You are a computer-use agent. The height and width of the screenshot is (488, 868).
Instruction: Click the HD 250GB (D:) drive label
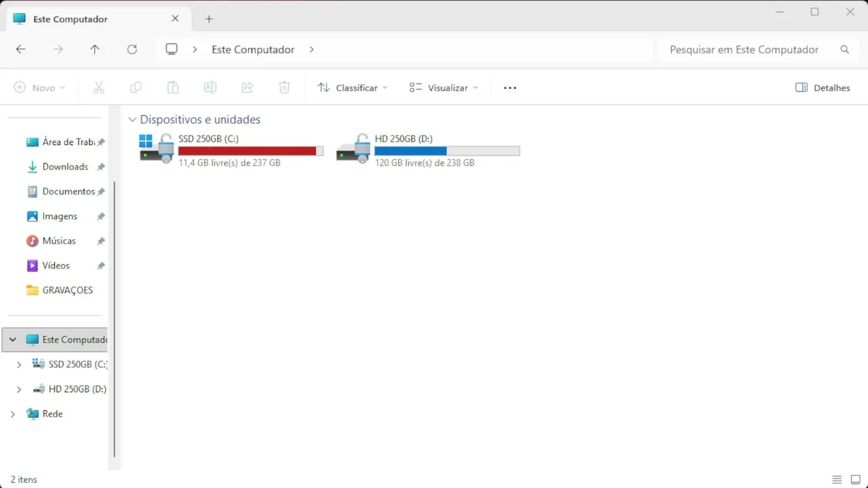[x=403, y=139]
